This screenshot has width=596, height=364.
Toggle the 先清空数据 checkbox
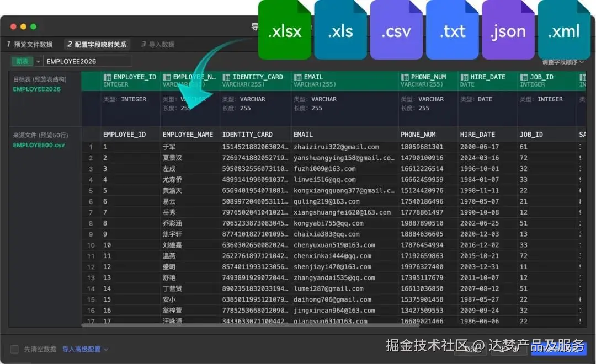click(14, 349)
